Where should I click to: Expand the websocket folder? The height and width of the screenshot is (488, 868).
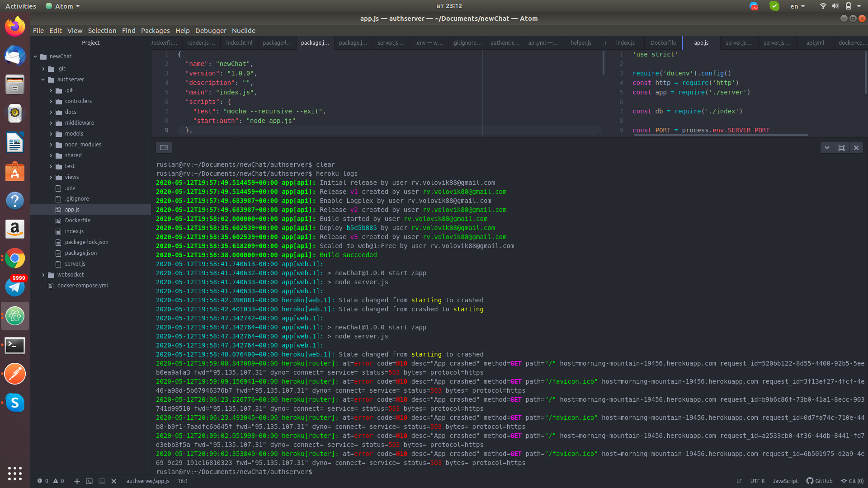(43, 275)
